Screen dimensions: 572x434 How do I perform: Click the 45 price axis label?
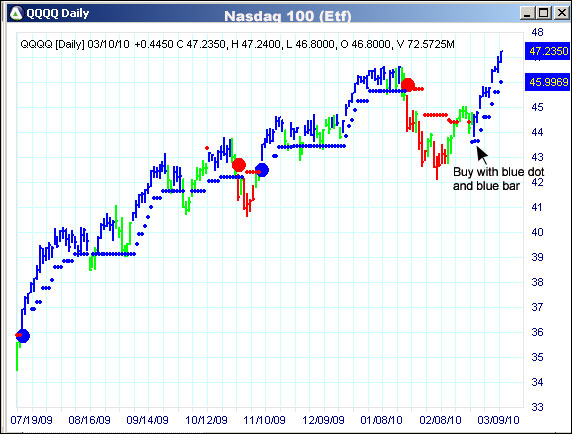click(x=537, y=107)
